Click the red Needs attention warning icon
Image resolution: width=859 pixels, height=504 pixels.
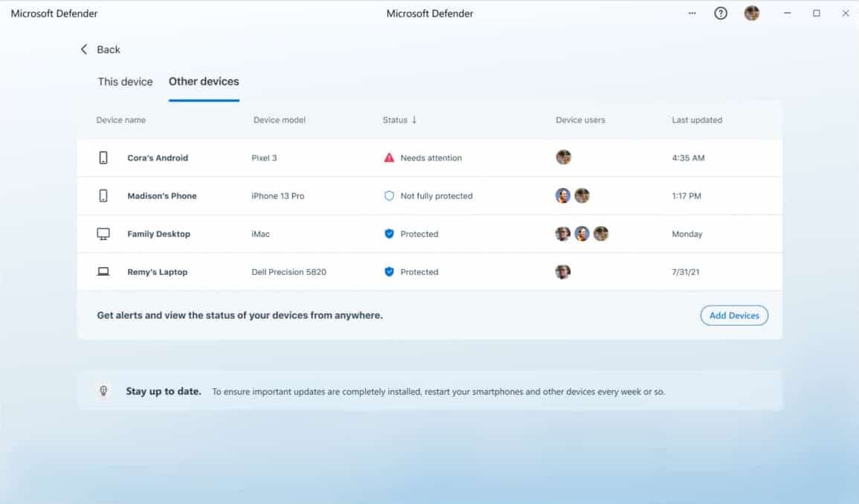point(388,158)
